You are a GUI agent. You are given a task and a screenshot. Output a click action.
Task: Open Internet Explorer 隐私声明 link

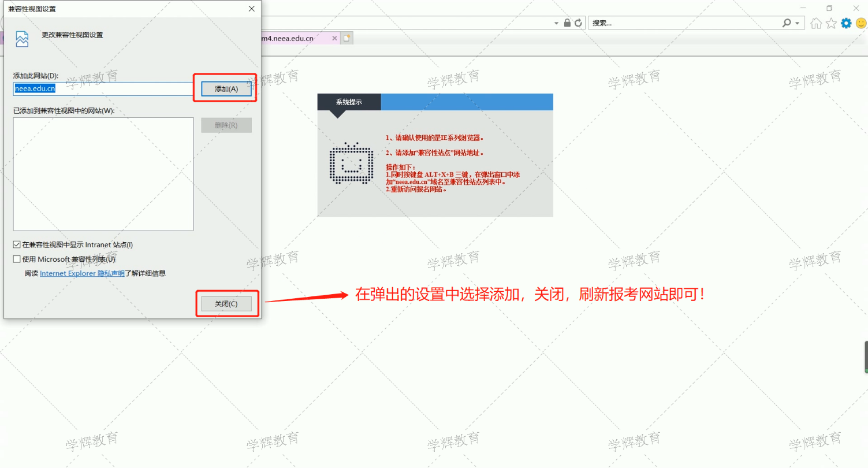82,273
